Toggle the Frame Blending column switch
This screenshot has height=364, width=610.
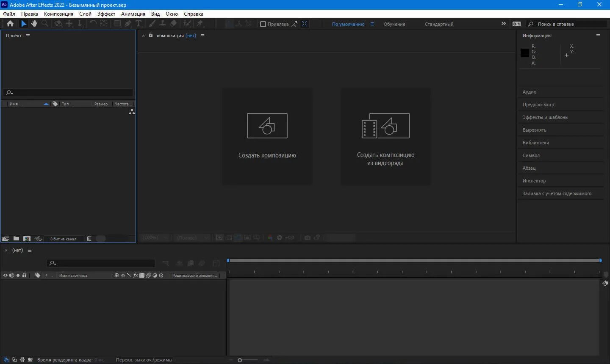tap(142, 275)
